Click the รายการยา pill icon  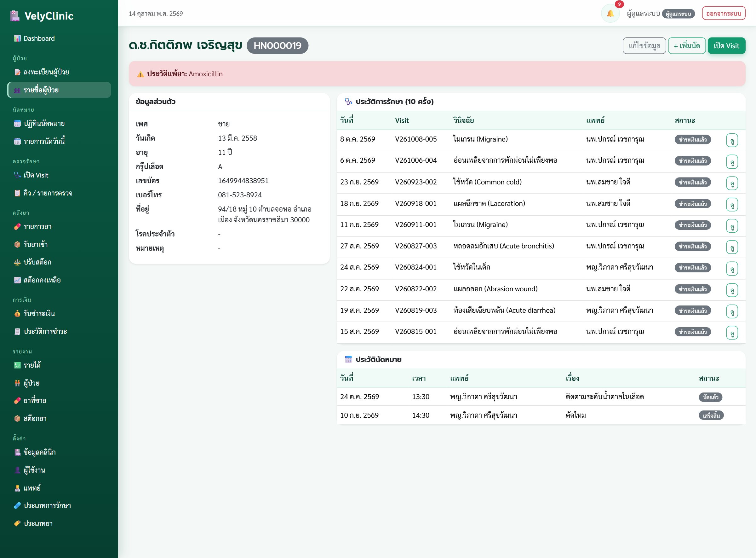coord(17,227)
